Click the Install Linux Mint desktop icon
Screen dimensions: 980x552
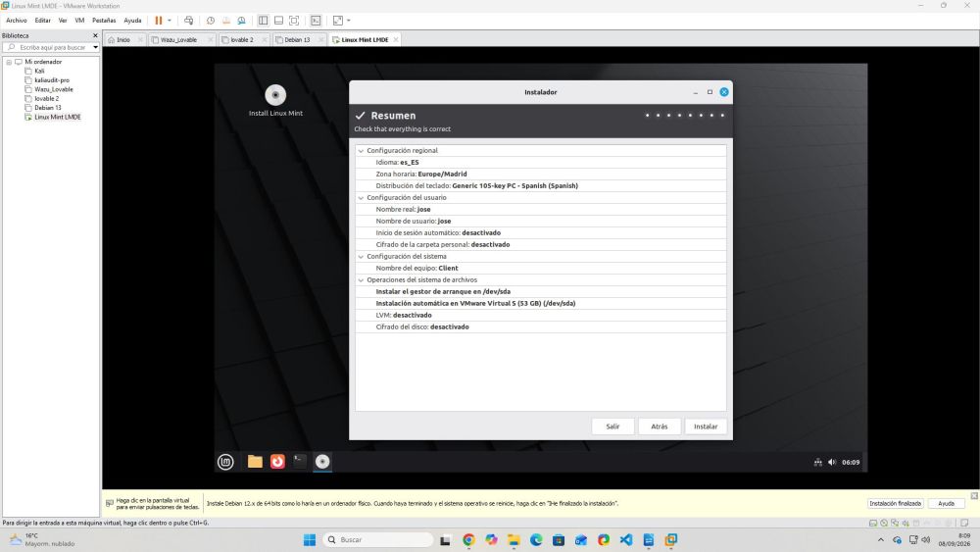click(275, 101)
